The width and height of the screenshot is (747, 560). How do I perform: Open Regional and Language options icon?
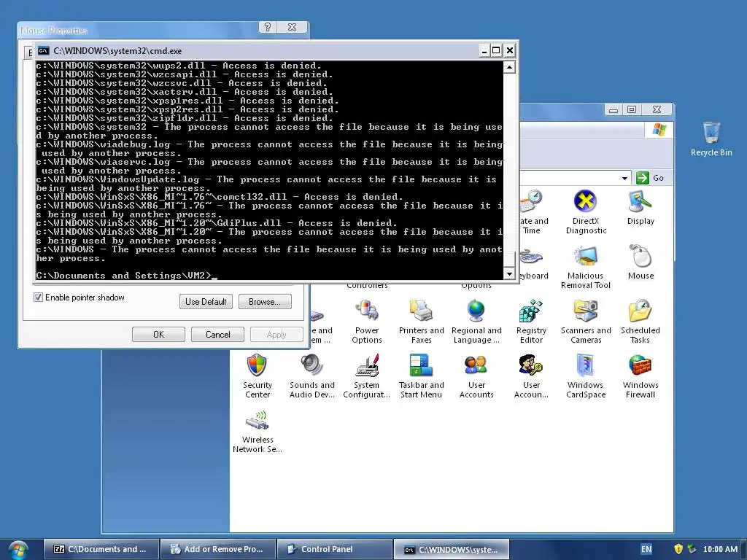point(476,321)
